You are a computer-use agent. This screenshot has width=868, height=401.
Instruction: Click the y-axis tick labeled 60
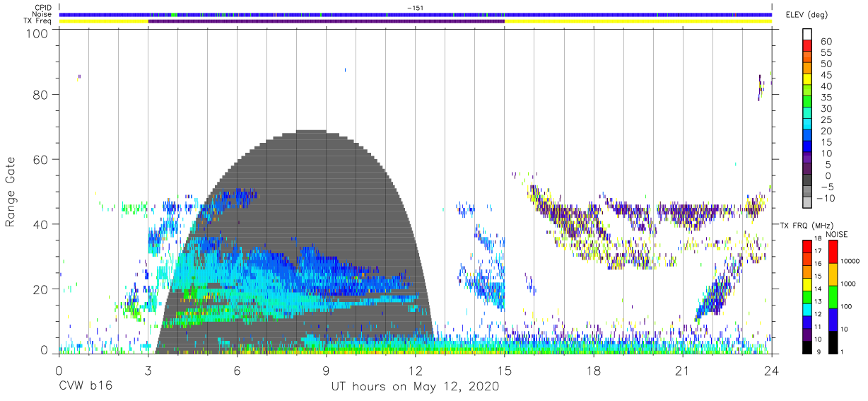click(40, 159)
